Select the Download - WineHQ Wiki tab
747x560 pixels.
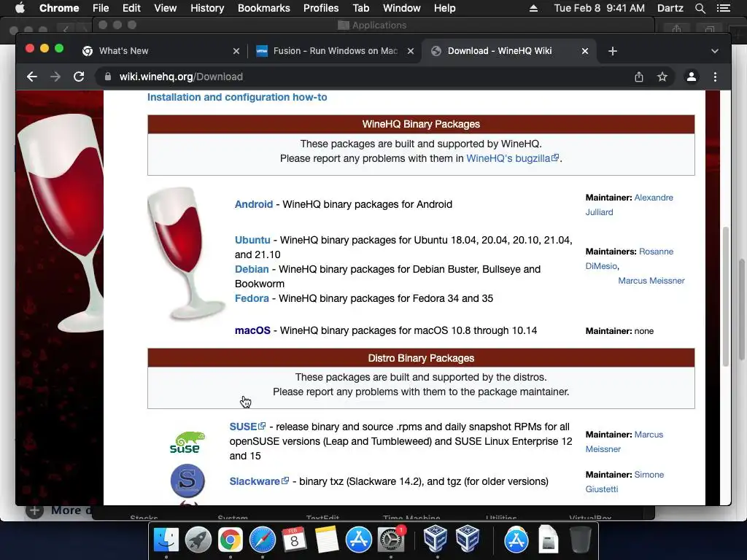[508, 51]
